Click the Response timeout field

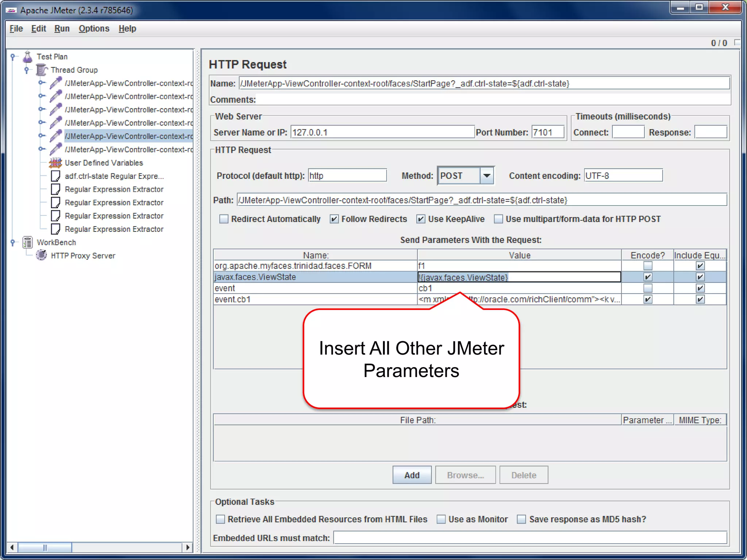(711, 132)
